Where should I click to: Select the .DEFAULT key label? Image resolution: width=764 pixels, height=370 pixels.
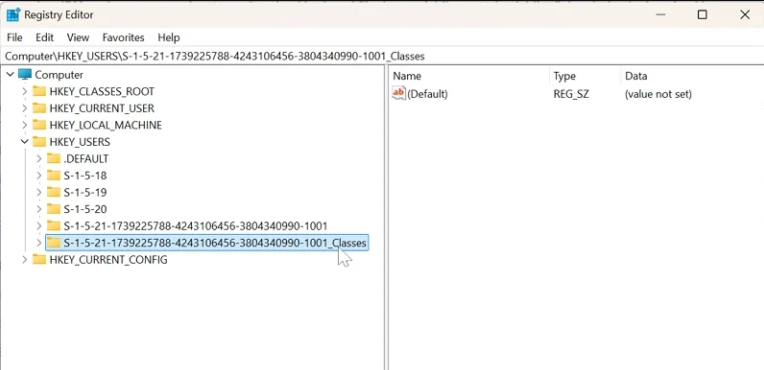pos(86,159)
